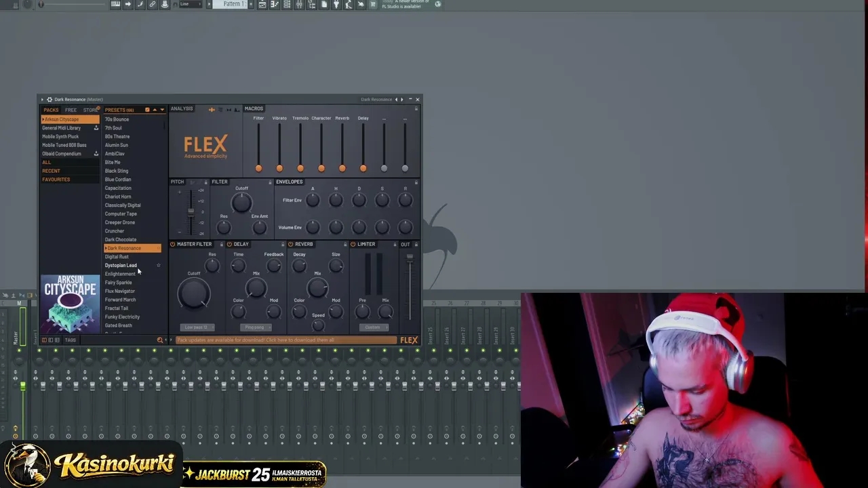Select the Arksun Cityscape pack
868x488 pixels.
point(70,119)
